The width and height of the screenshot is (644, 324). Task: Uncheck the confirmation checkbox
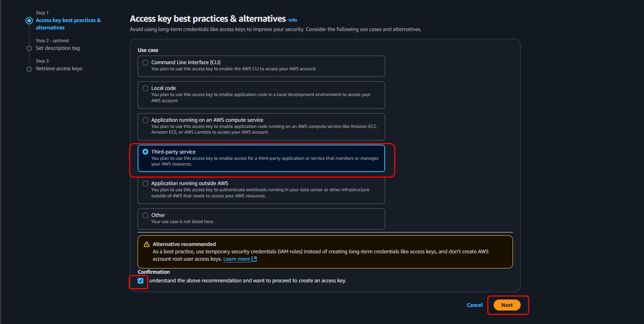click(140, 281)
